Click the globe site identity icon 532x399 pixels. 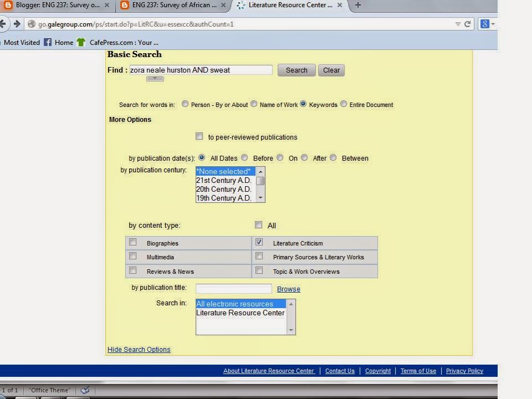click(x=32, y=24)
